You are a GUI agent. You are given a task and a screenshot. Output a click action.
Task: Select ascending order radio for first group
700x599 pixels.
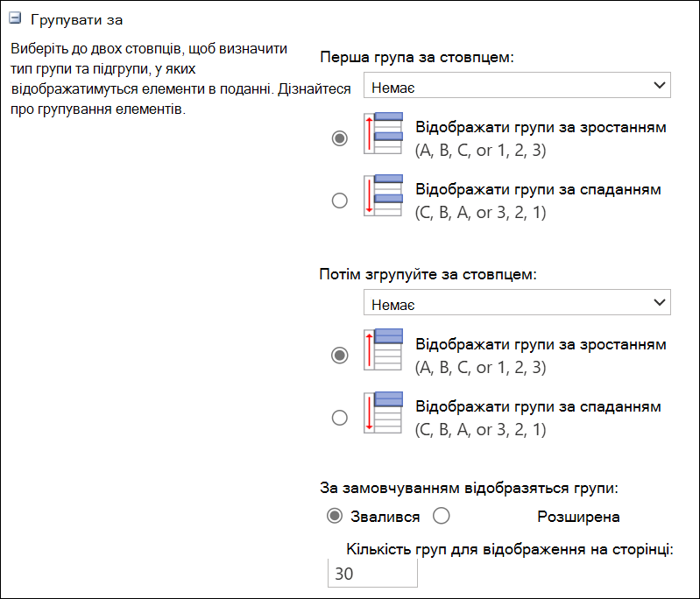tap(340, 137)
